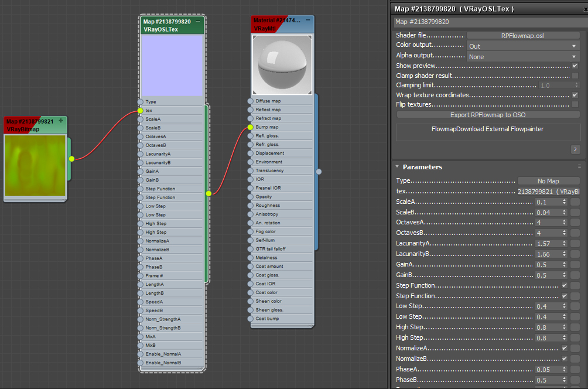Click the Reflect map socket on VRayMtl

tap(251, 110)
